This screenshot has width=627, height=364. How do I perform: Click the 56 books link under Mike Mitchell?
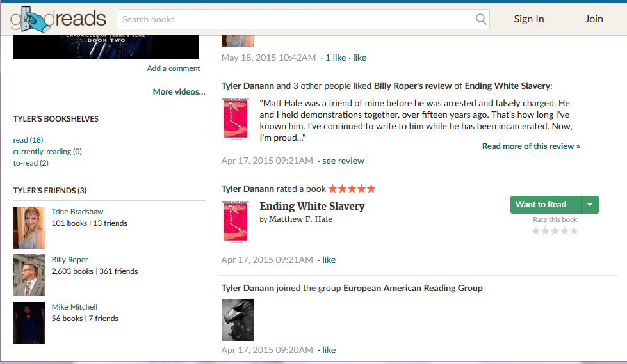67,319
